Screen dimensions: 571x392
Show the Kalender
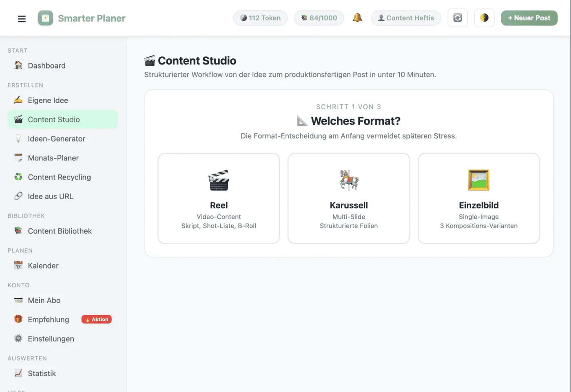[63, 266]
